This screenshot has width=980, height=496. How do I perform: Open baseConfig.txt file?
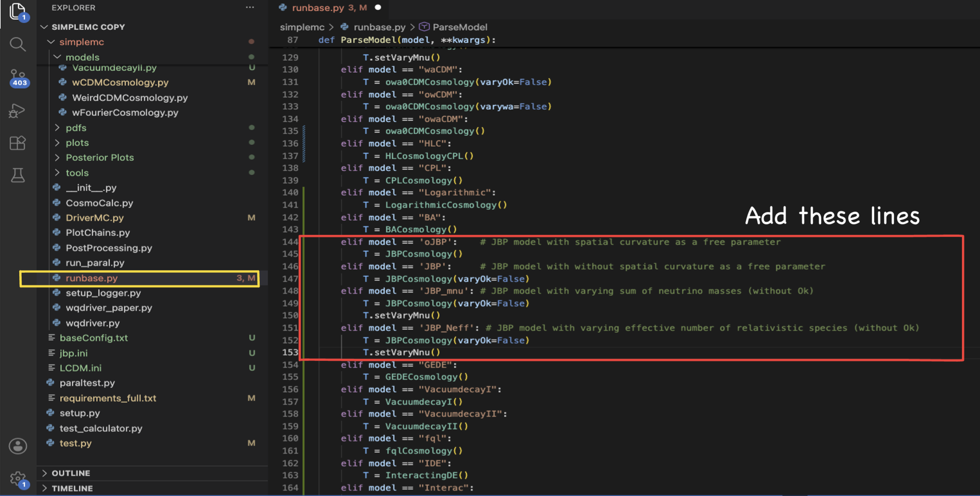[94, 338]
